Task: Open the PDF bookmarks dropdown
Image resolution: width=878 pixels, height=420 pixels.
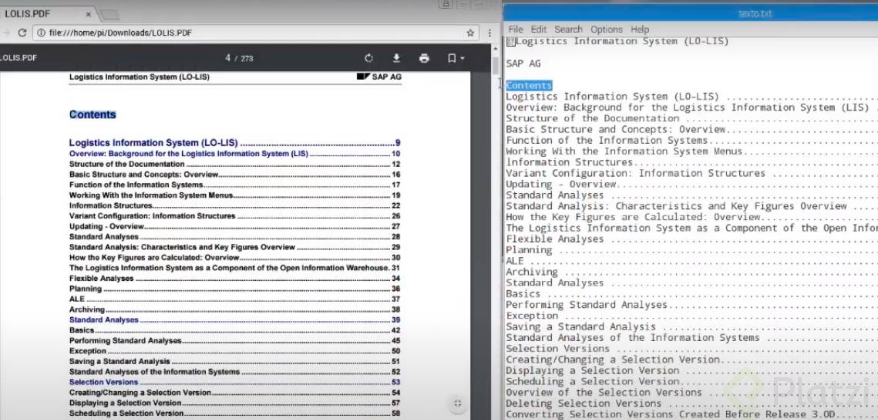Action: pyautogui.click(x=456, y=58)
